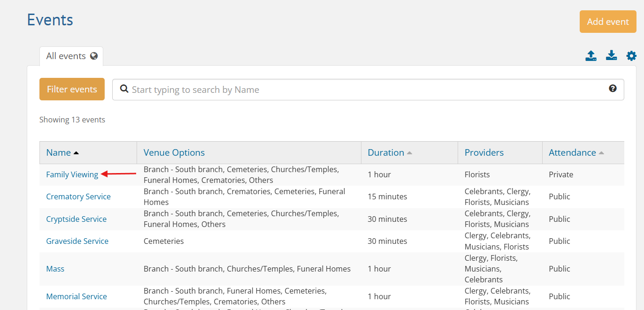
Task: Click the globe icon on All events tab
Action: pyautogui.click(x=94, y=56)
